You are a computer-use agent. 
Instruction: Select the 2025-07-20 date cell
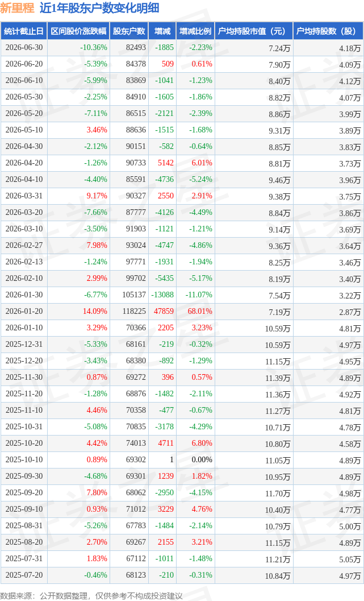24,575
